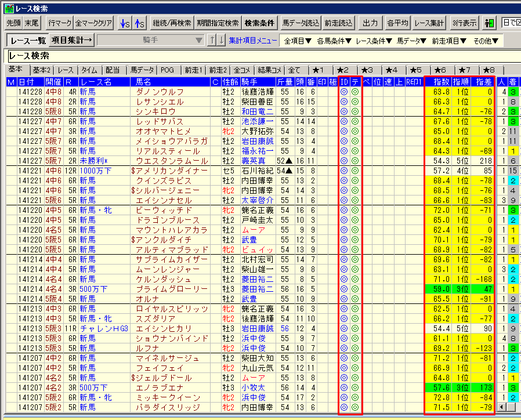Click the green people icon in toolbar
The width and height of the screenshot is (521, 420).
point(490,23)
